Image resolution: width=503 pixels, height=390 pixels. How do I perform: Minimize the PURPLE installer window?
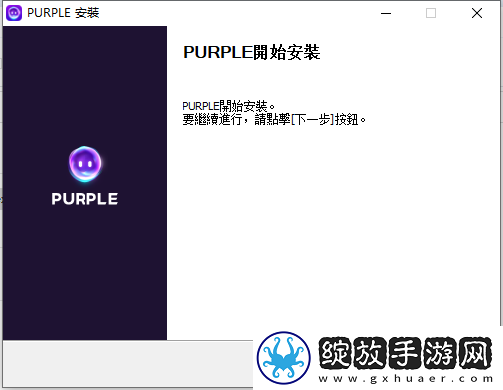386,13
